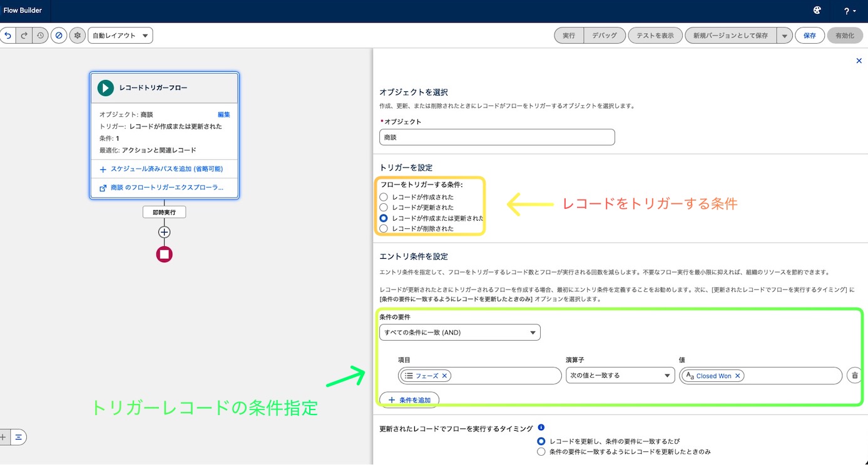
Task: Click 新規バージョンとして保存 button
Action: click(731, 36)
